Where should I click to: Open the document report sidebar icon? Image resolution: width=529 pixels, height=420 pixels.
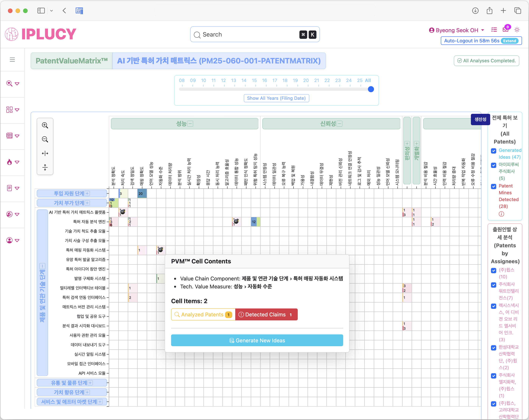[9, 188]
